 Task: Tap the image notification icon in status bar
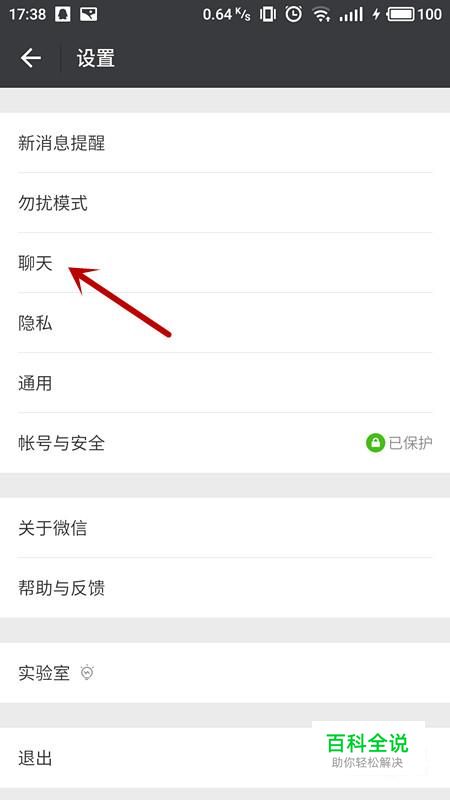click(x=88, y=14)
